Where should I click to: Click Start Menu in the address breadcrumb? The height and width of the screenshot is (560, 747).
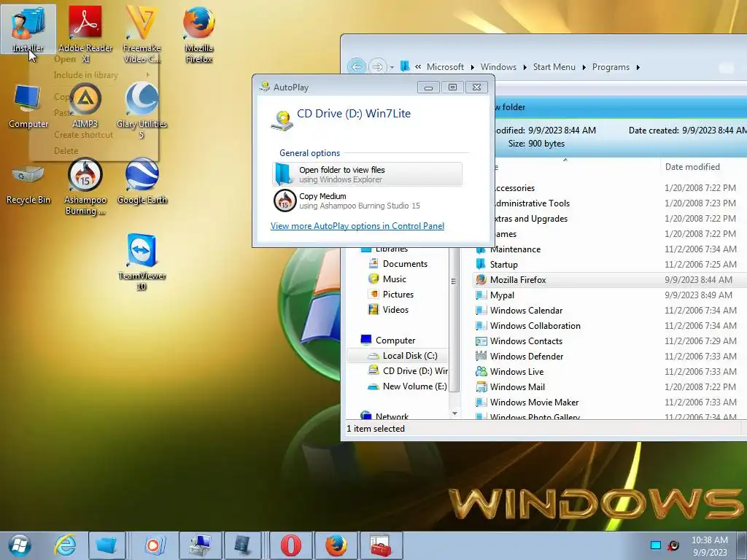point(554,67)
